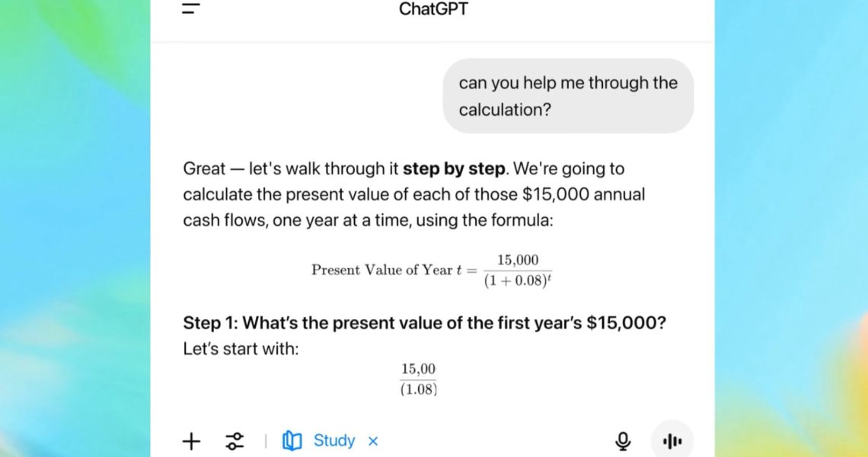Viewport: 868px width, 457px height.
Task: Click the ChatGPT title header
Action: point(433,9)
